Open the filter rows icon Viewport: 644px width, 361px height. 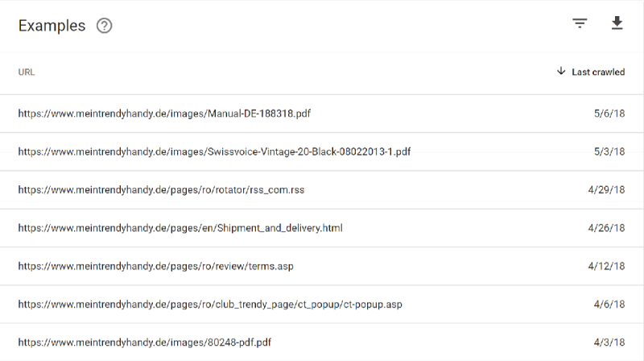point(580,23)
